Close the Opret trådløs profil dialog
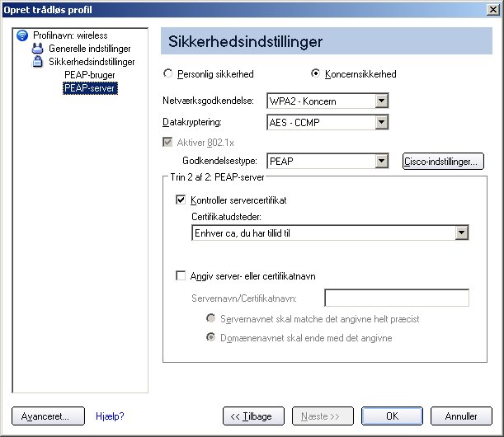Image resolution: width=504 pixels, height=437 pixels. click(x=493, y=10)
